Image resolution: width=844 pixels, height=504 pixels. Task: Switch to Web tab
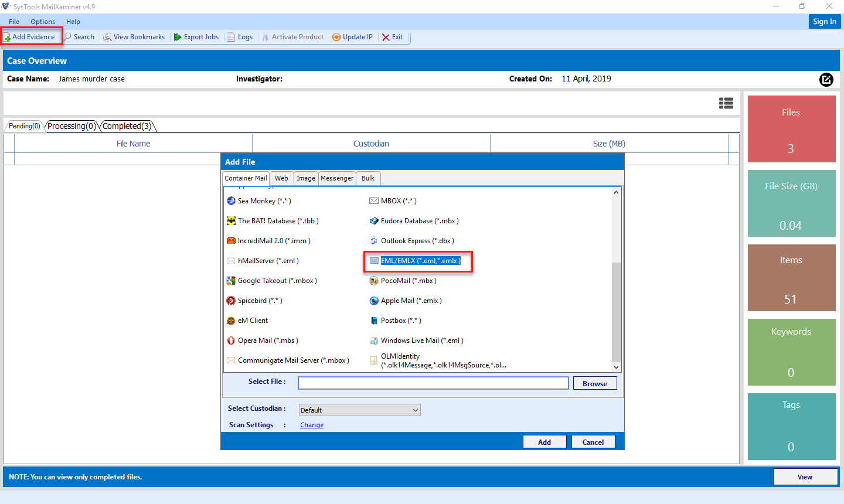[281, 178]
